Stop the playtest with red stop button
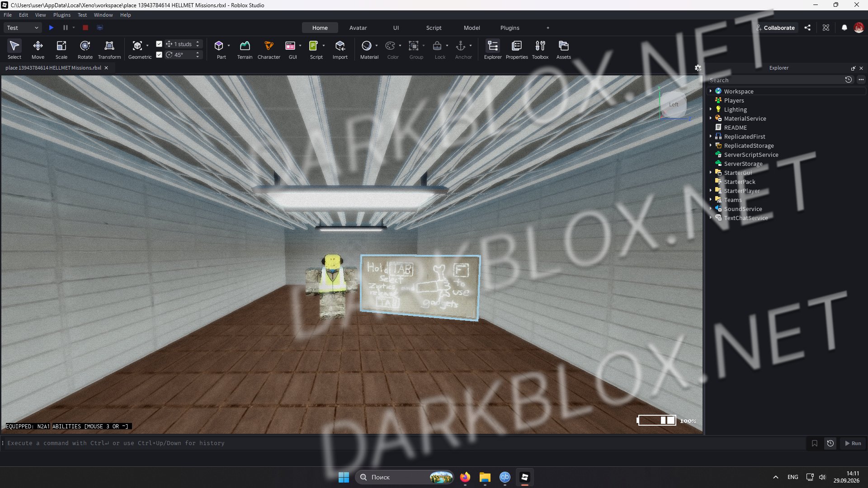868x488 pixels. pos(85,28)
